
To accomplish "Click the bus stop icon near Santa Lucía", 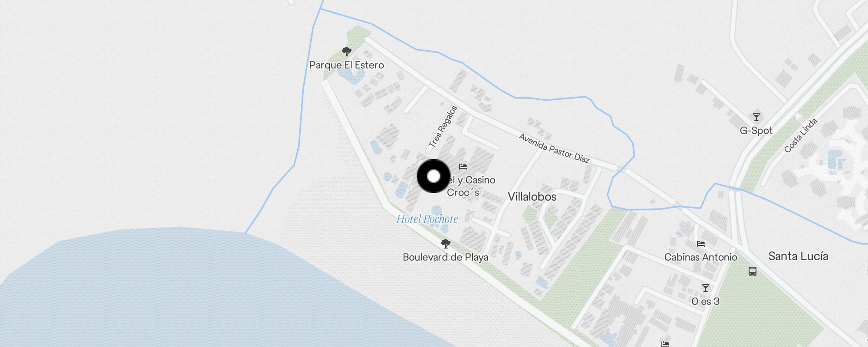I will click(x=753, y=272).
